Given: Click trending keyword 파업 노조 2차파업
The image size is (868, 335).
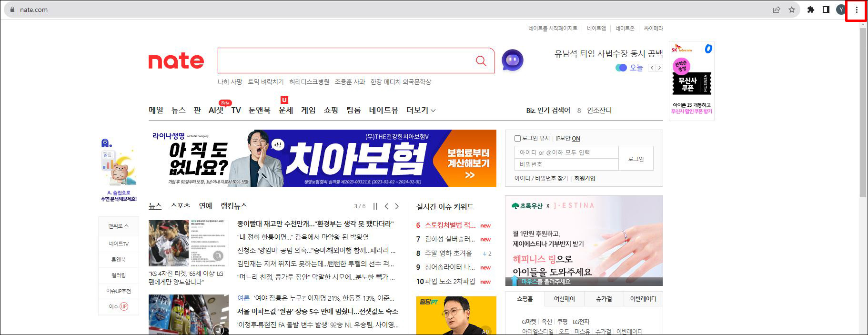Looking at the screenshot, I should pyautogui.click(x=450, y=281).
